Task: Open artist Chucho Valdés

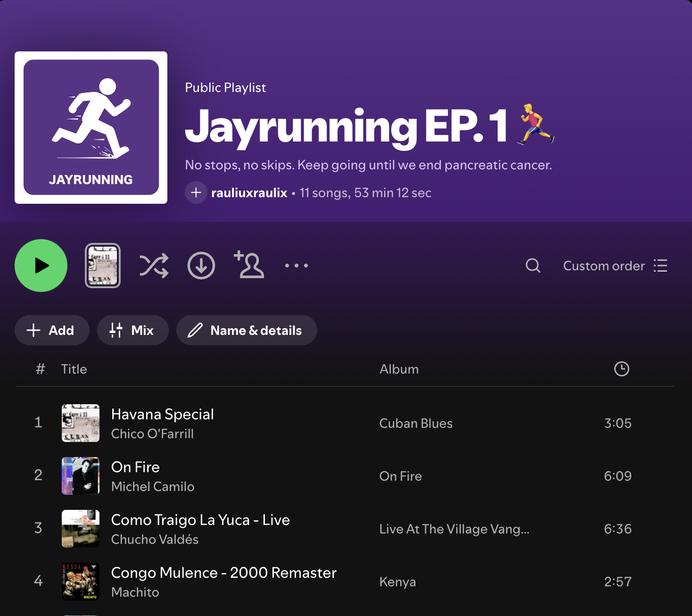Action: [155, 540]
